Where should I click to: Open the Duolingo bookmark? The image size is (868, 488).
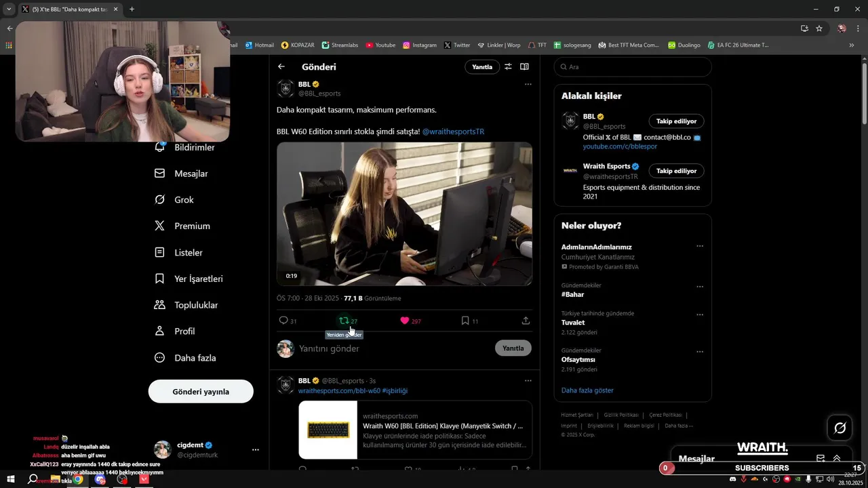(685, 45)
